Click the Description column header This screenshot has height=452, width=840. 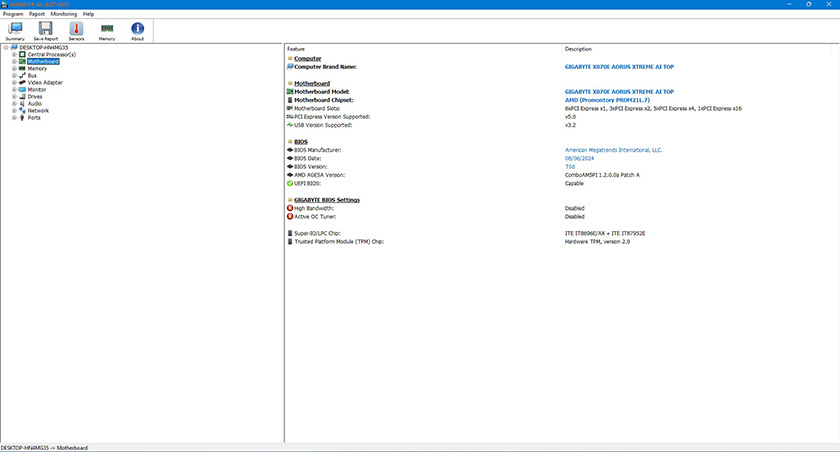[578, 48]
